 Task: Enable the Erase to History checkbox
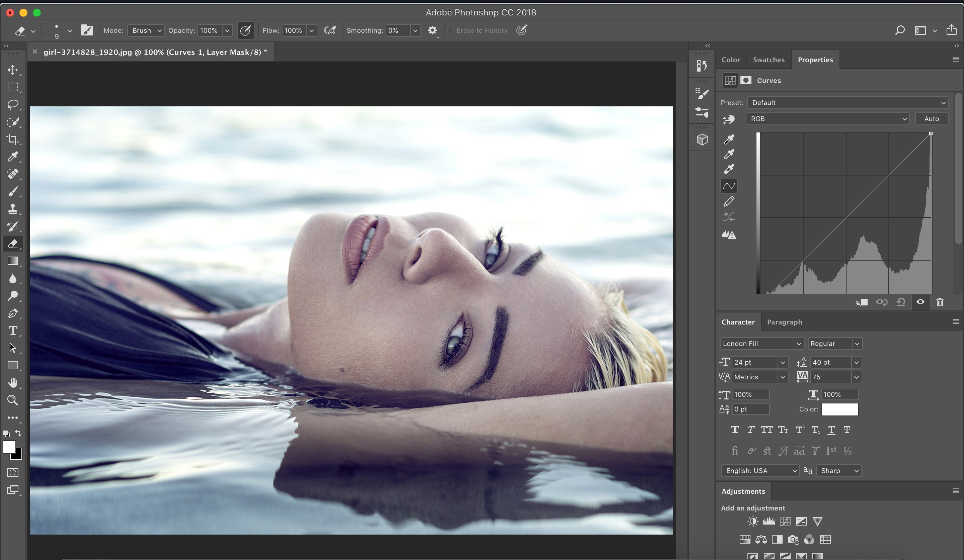coord(451,30)
